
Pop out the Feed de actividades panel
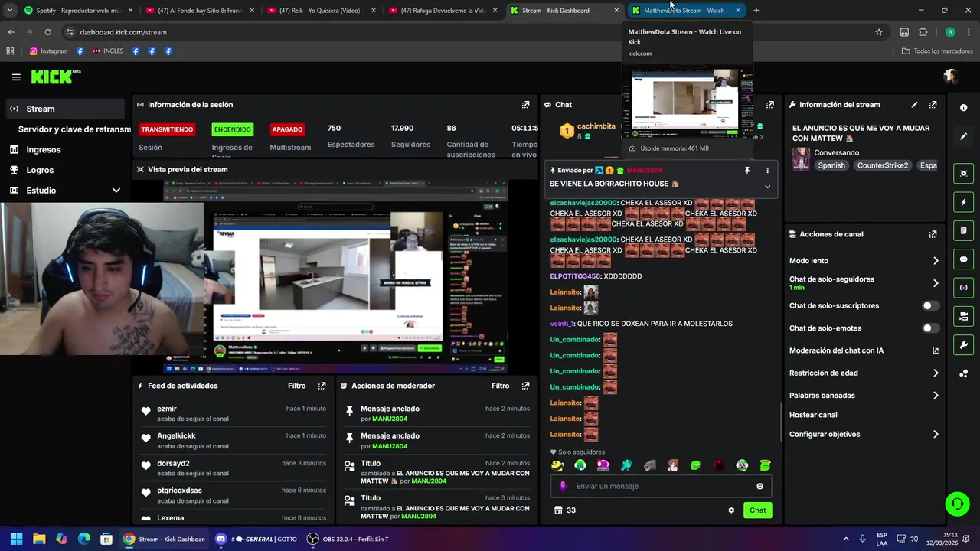(322, 386)
